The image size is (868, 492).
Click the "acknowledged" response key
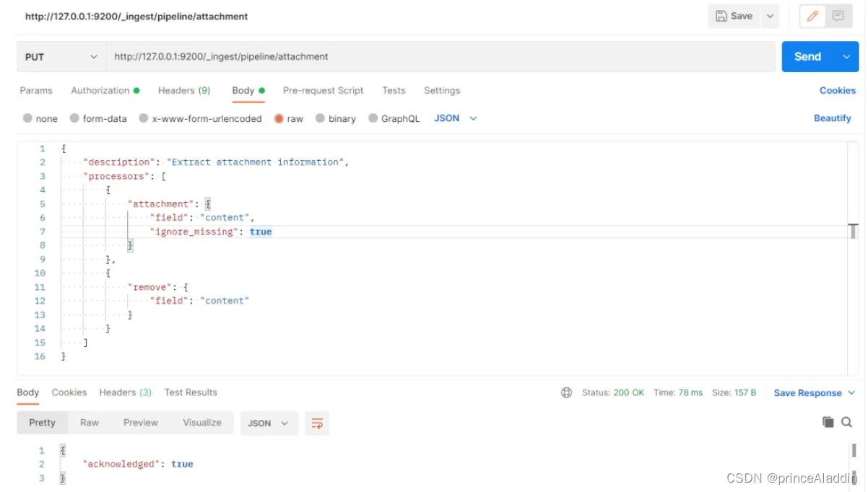tap(121, 464)
